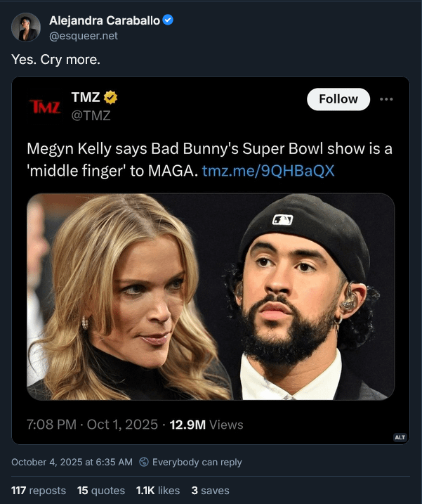Click the Alejandra Caraballo display name
The width and height of the screenshot is (422, 504).
click(x=104, y=20)
